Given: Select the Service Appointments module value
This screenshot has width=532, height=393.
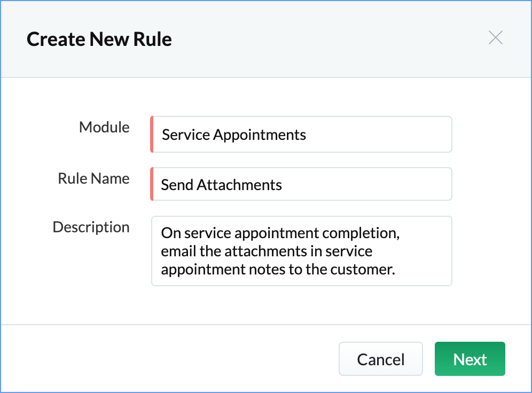Looking at the screenshot, I should pos(234,135).
